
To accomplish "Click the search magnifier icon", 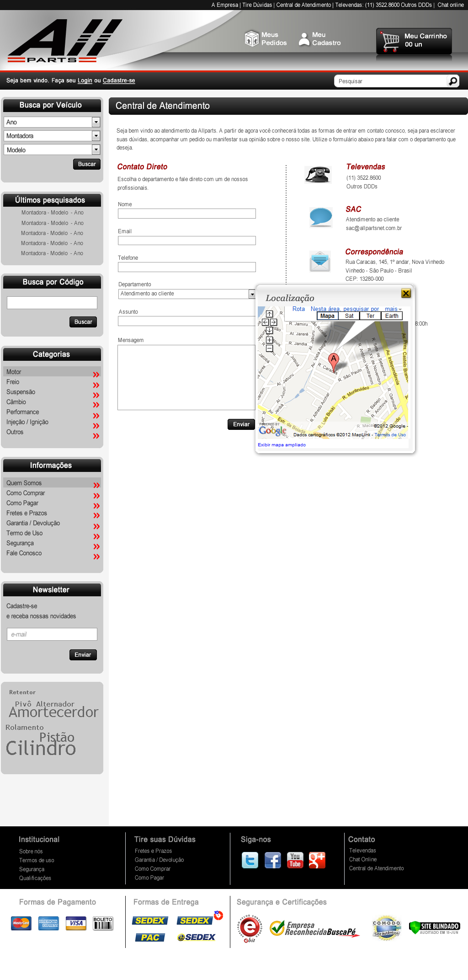I will 452,81.
